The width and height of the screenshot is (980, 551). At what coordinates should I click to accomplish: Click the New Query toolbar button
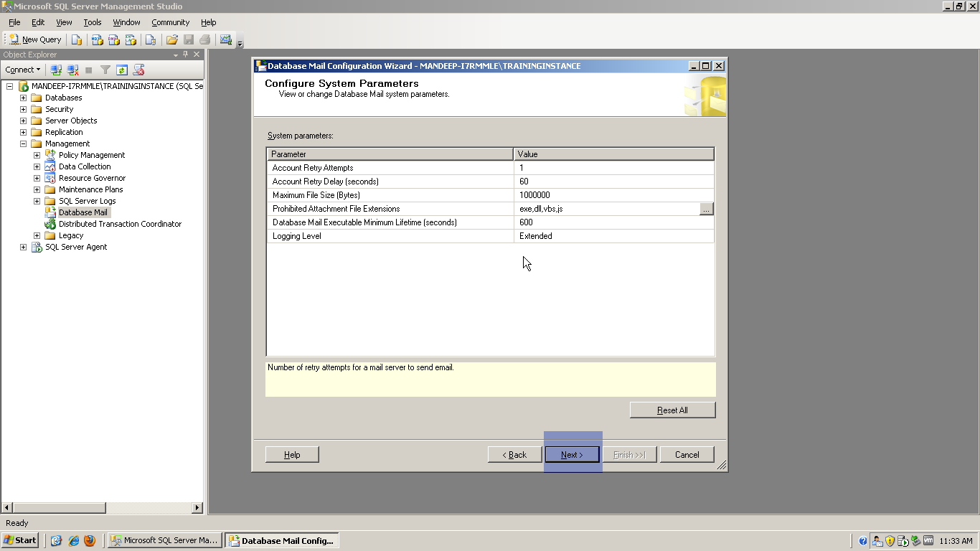[35, 39]
